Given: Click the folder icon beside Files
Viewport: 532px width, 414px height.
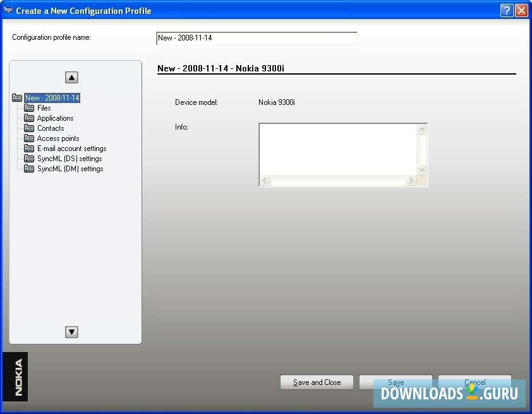Looking at the screenshot, I should (x=29, y=108).
